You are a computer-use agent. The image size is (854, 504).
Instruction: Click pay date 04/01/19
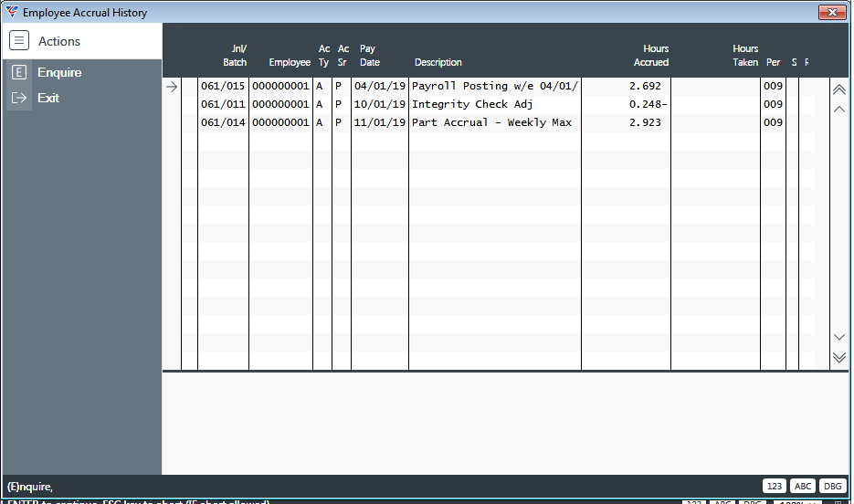click(x=380, y=86)
